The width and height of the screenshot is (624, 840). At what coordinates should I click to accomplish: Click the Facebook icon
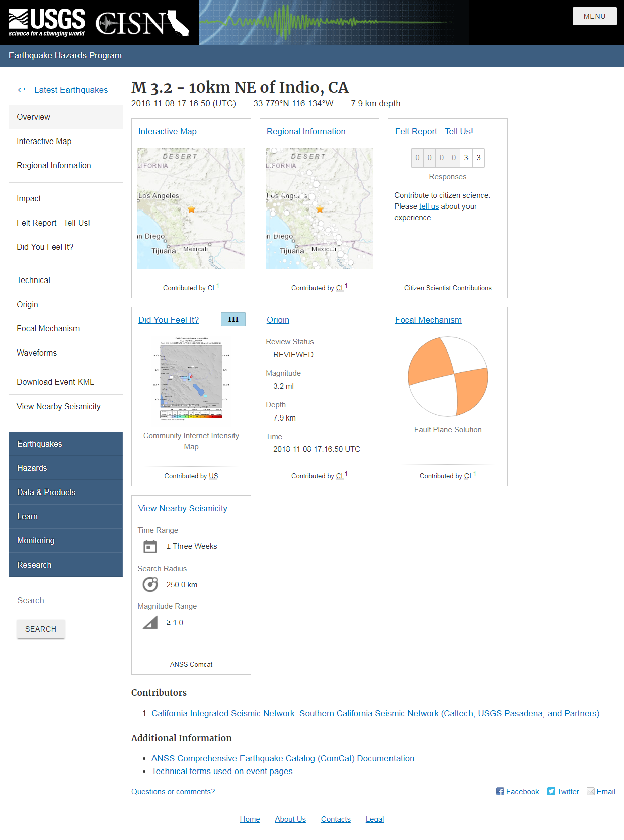[500, 791]
